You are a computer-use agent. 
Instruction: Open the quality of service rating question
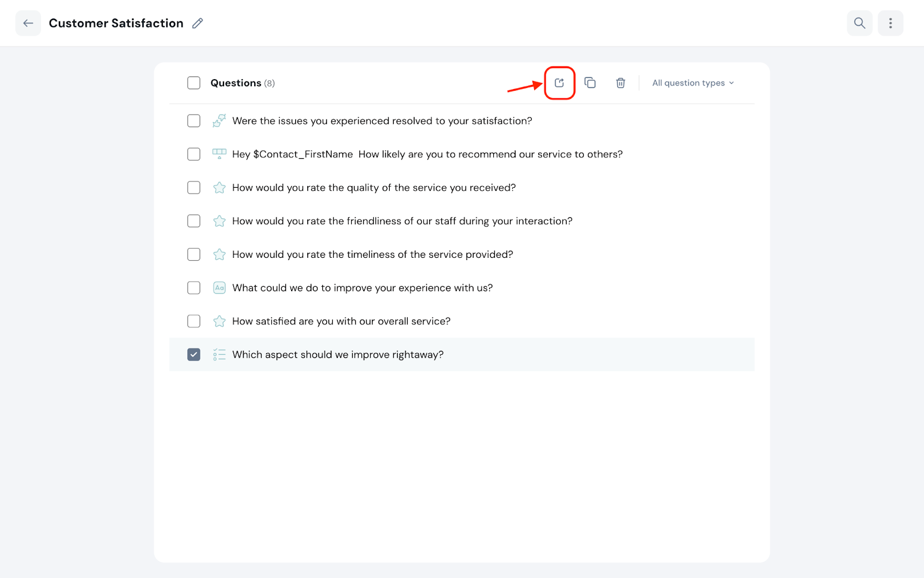click(374, 188)
